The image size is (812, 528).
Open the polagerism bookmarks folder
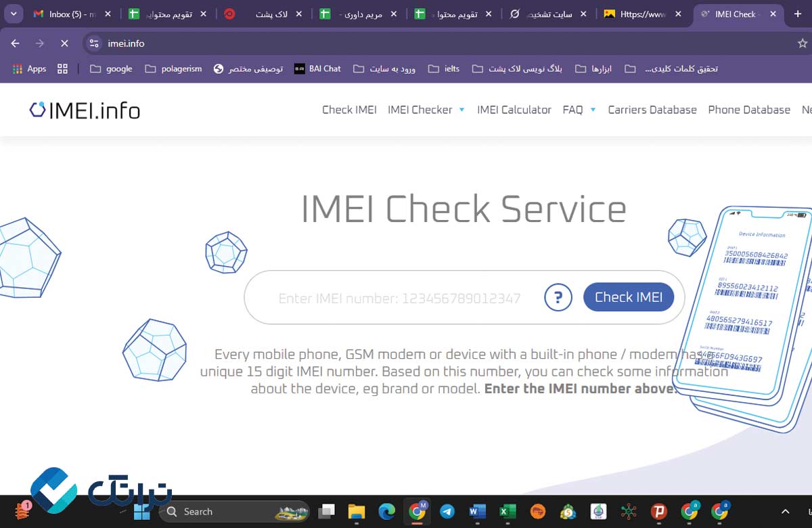tap(173, 68)
